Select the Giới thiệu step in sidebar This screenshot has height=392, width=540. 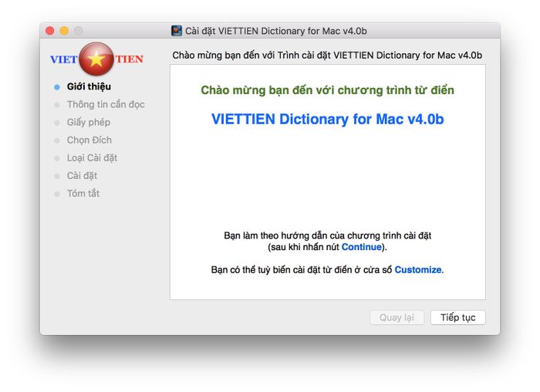(x=89, y=86)
